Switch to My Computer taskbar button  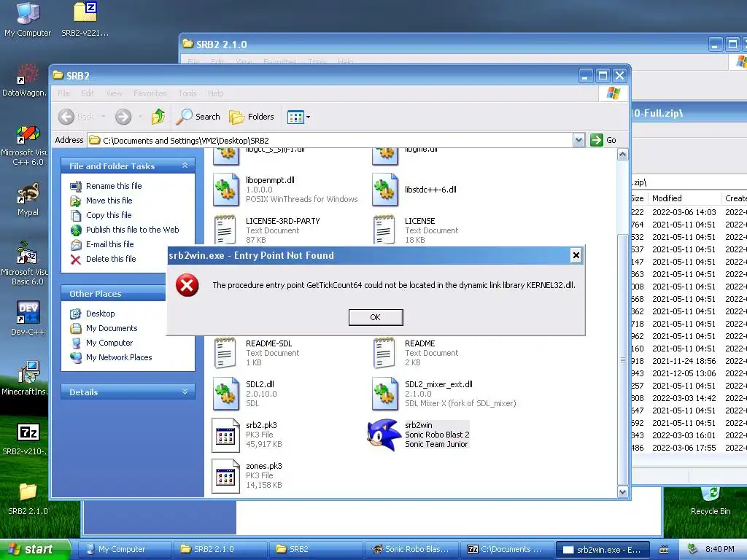pos(124,549)
